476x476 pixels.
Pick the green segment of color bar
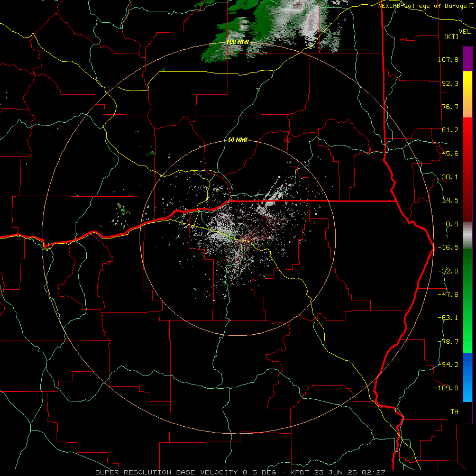(467, 300)
